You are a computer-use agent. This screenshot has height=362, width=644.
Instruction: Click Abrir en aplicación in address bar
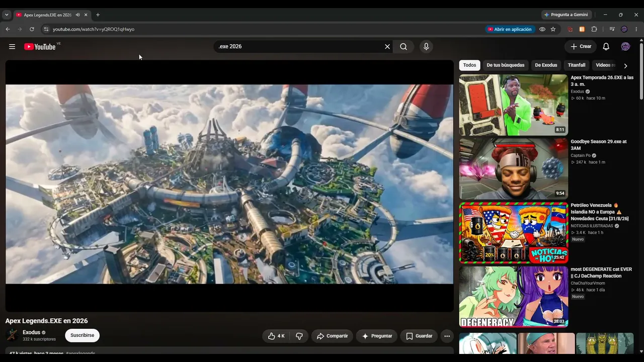tap(509, 29)
